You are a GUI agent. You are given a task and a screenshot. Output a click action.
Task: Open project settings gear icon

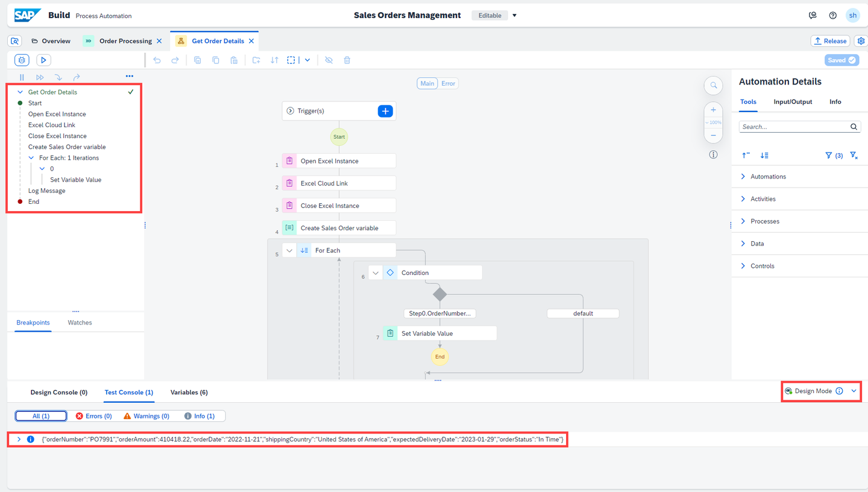click(x=861, y=41)
